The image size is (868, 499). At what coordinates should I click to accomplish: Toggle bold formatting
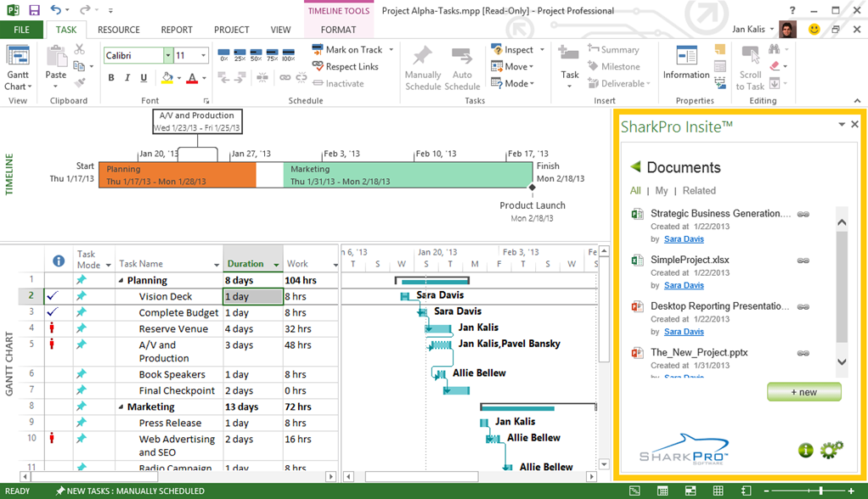(x=111, y=78)
